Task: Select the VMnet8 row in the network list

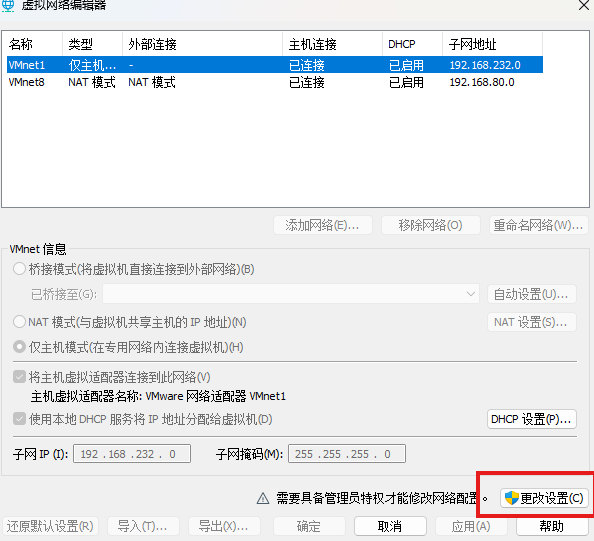Action: (275, 82)
